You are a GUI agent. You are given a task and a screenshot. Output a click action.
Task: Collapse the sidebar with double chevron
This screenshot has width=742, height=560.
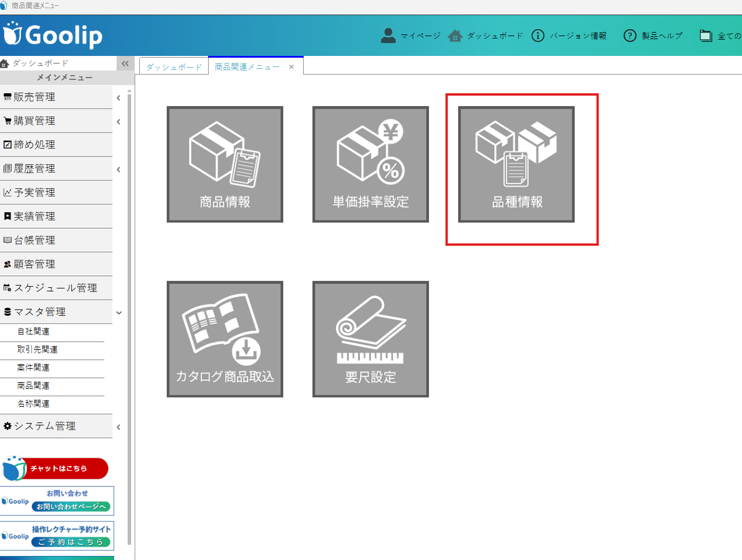[x=125, y=64]
